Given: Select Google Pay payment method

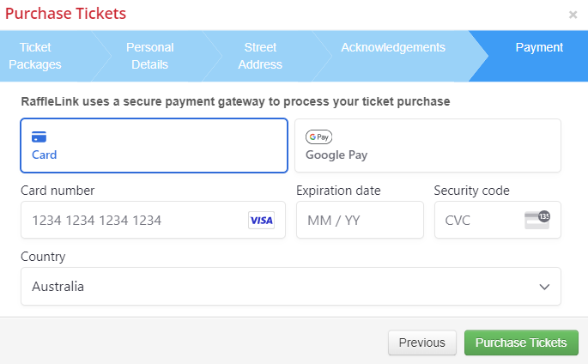Looking at the screenshot, I should pyautogui.click(x=427, y=146).
